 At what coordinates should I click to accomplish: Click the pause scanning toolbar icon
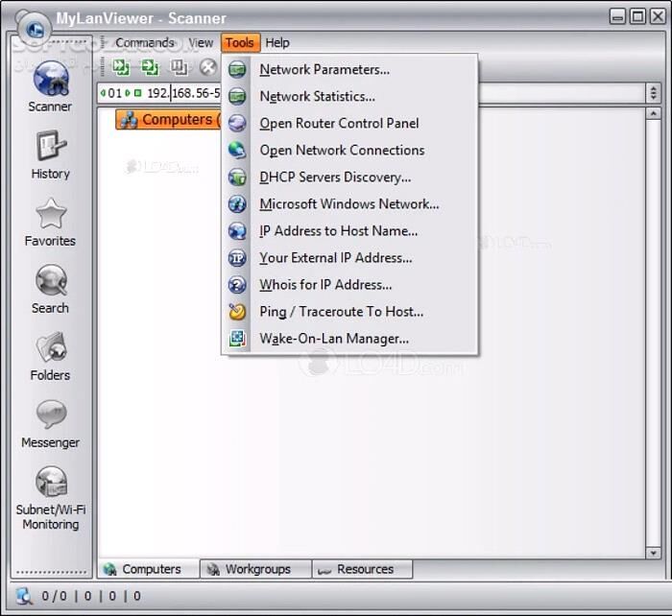(x=179, y=67)
